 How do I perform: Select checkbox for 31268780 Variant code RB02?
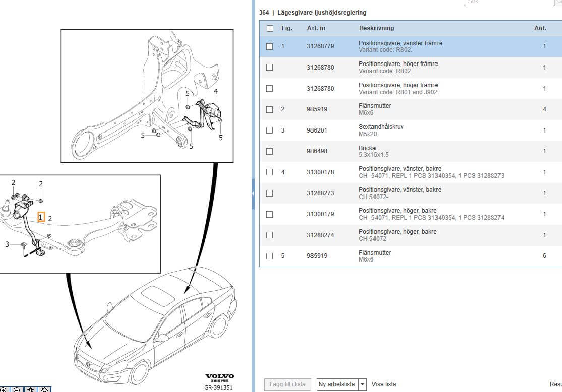coord(270,68)
